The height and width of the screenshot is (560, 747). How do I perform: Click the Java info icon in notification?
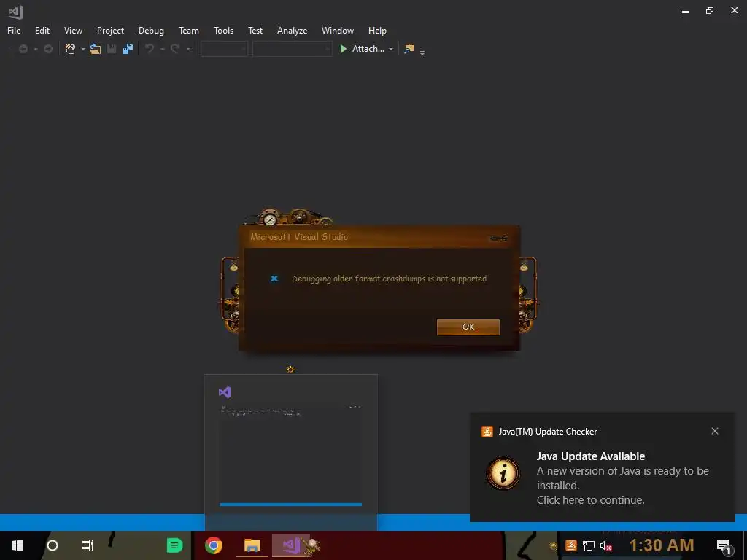tap(503, 473)
